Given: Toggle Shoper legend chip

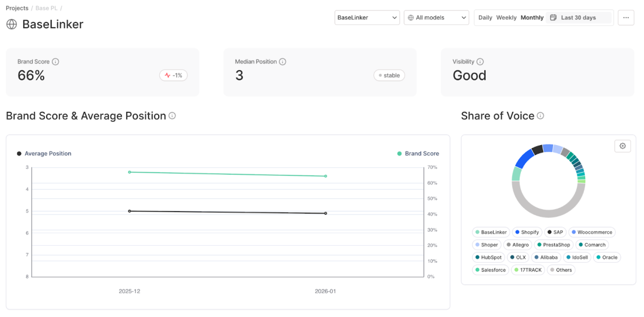Looking at the screenshot, I should coord(487,245).
